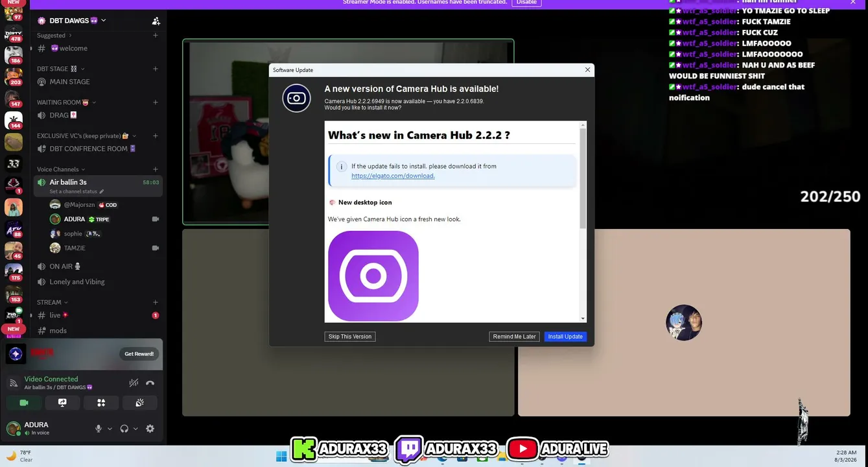Click the invite people icon beside DBT DAWGS
The width and height of the screenshot is (868, 467).
[x=156, y=21]
